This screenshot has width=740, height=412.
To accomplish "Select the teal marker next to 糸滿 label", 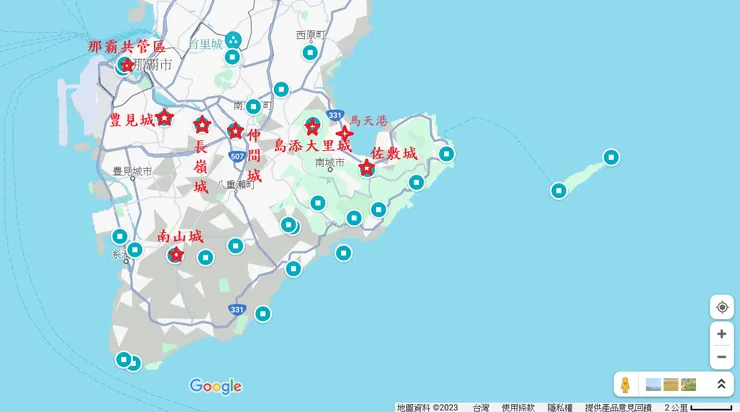I will 135,250.
